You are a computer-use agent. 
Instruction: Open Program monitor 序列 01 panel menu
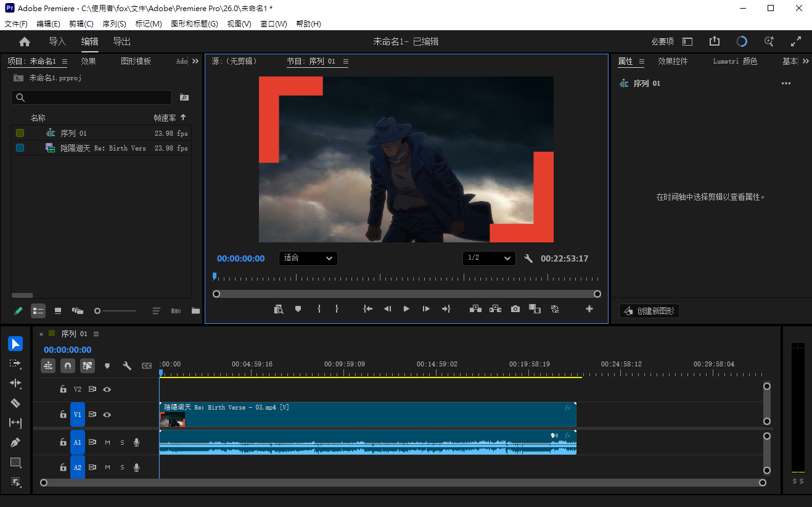click(346, 62)
